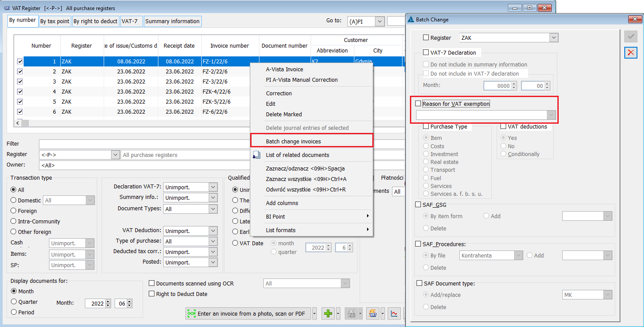This screenshot has width=644, height=327.
Task: Open Documents scanned OCR All dropdown
Action: [x=345, y=283]
